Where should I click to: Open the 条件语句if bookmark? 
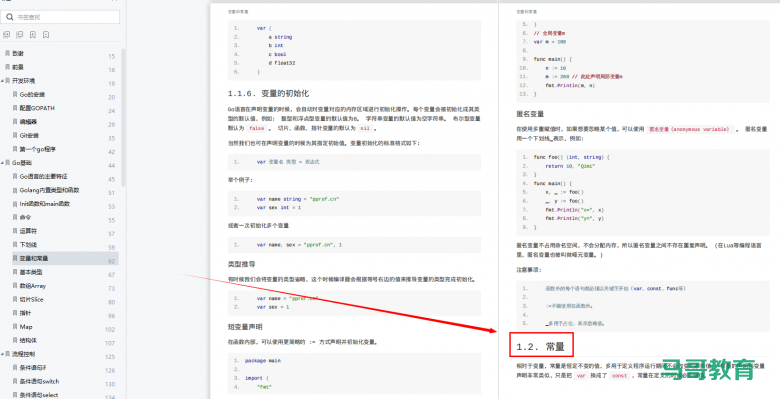33,368
